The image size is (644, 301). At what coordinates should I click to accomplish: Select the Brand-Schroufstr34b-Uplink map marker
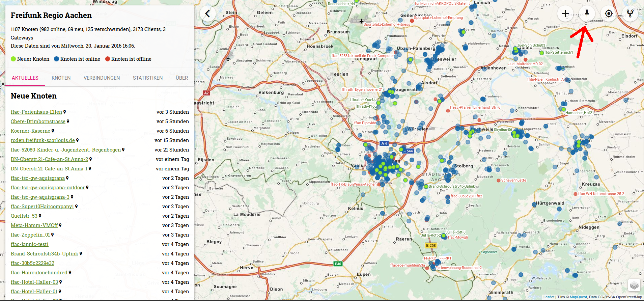[x=426, y=187]
